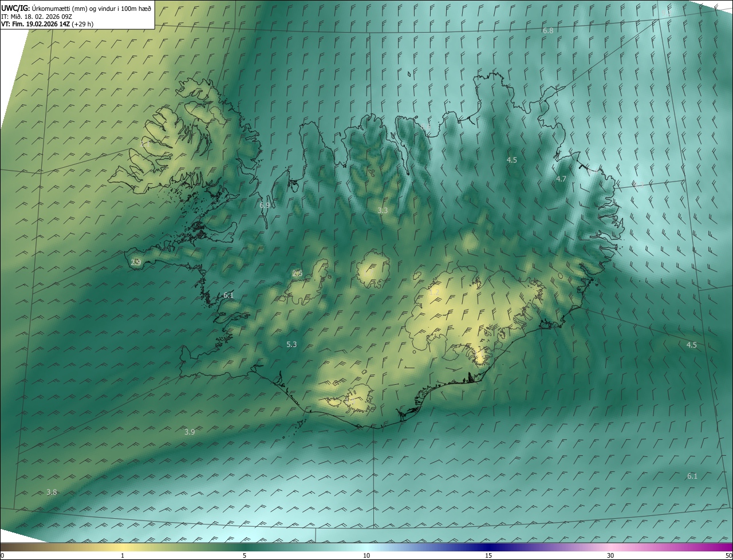733x560 pixels.
Task: Click the 6.1 value over the southeast sea
Action: click(x=692, y=476)
